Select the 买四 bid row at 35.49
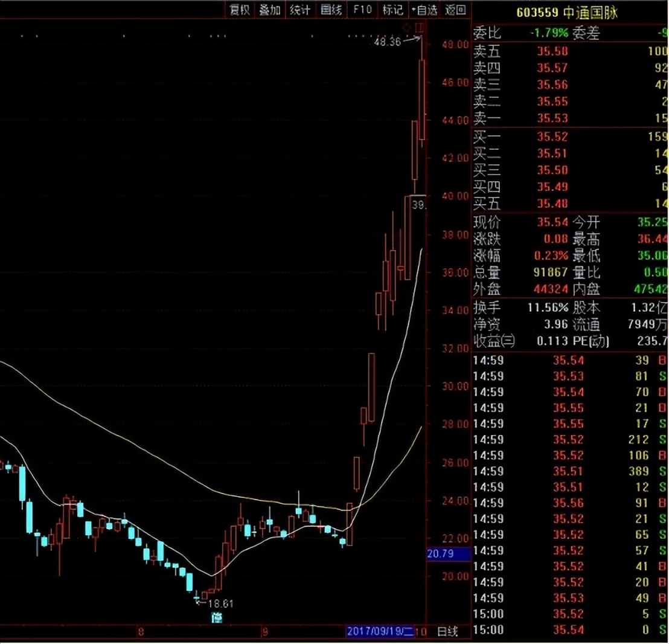The height and width of the screenshot is (644, 669). (570, 187)
